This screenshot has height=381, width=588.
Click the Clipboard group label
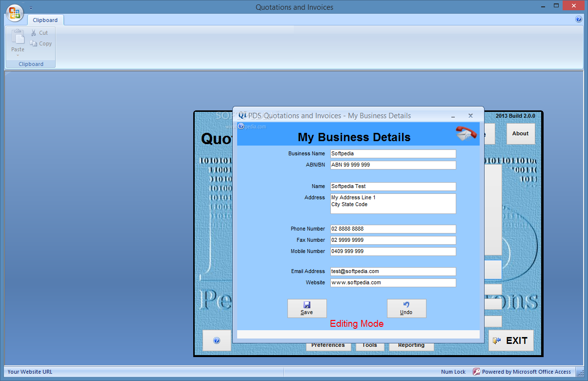tap(31, 64)
